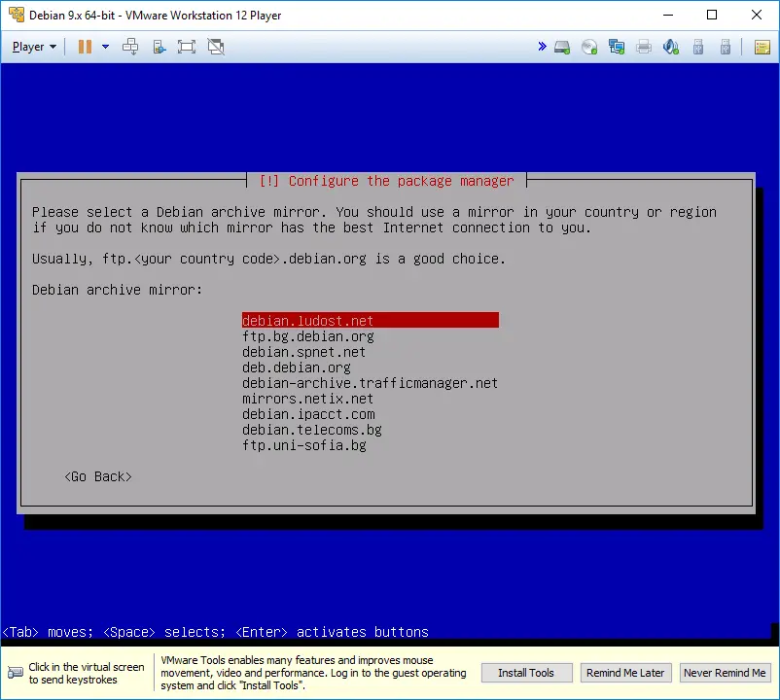
Task: Activate the Go Back button
Action: point(98,476)
